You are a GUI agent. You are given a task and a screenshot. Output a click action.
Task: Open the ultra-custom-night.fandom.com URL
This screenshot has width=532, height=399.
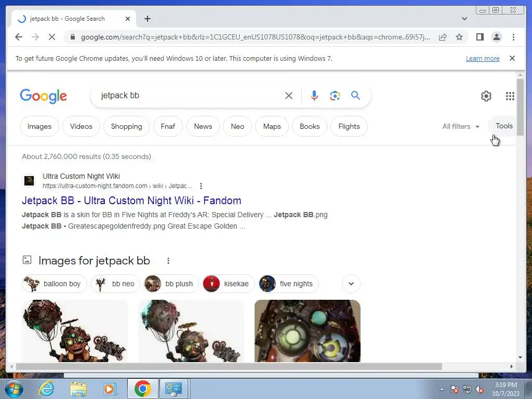point(117,186)
